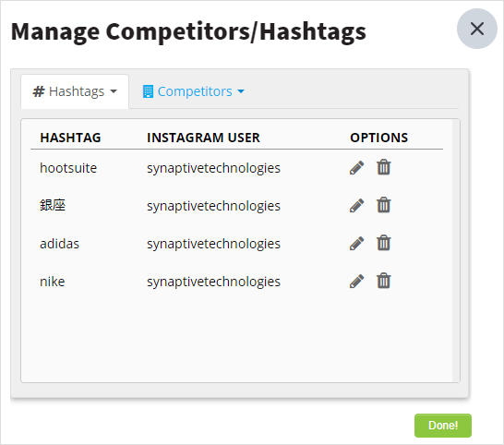This screenshot has width=504, height=445.
Task: Delete the nike hashtag with trash icon
Action: [383, 281]
